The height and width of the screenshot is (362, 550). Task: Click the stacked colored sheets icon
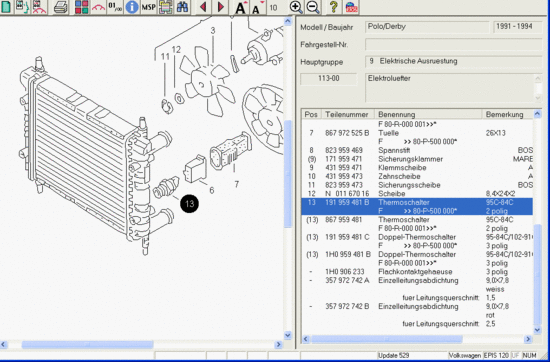pos(165,7)
